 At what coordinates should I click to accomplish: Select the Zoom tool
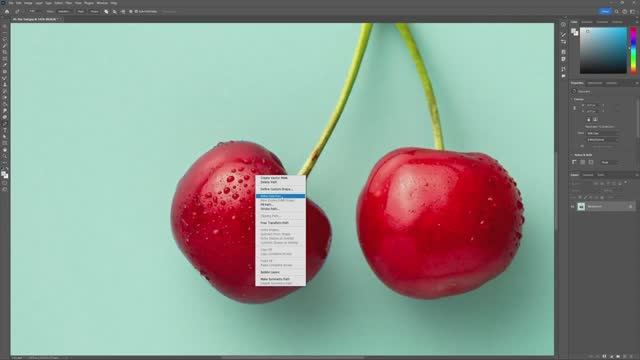[5, 156]
